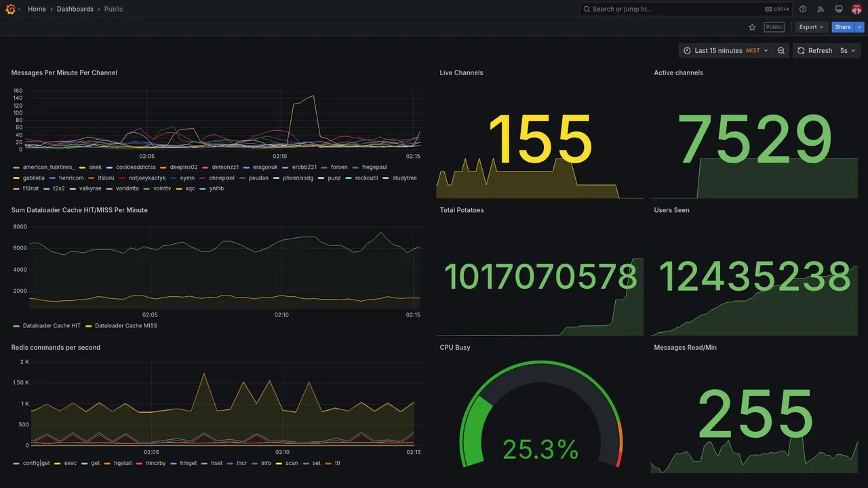Click the Refresh dashboard icon button
The height and width of the screenshot is (488, 868).
814,51
